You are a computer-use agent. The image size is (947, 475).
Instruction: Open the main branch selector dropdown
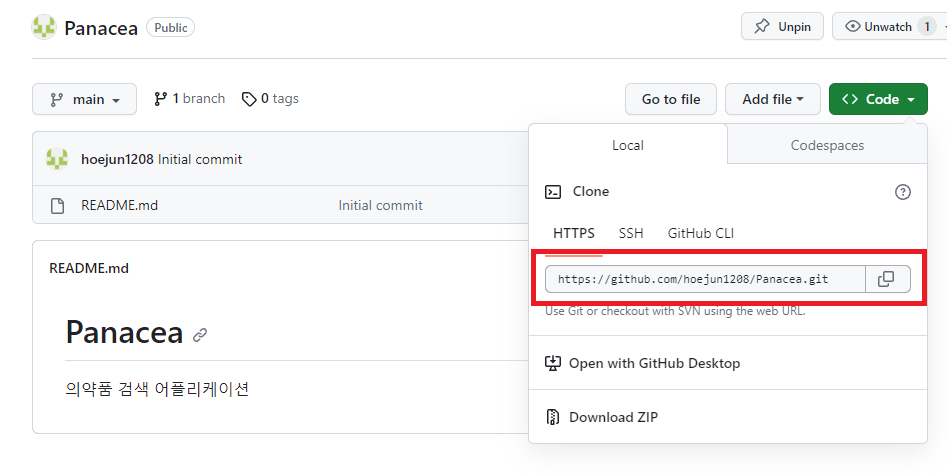point(85,99)
